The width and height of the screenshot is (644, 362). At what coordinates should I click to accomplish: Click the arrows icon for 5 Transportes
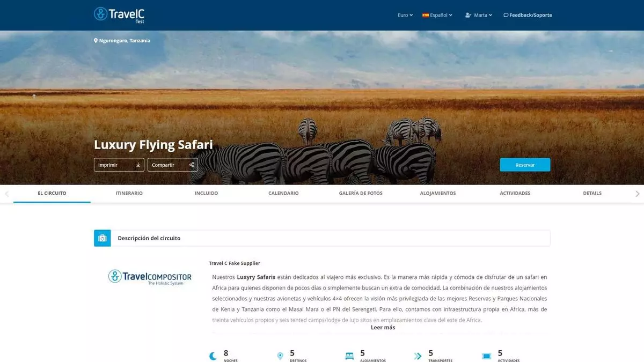pyautogui.click(x=418, y=356)
